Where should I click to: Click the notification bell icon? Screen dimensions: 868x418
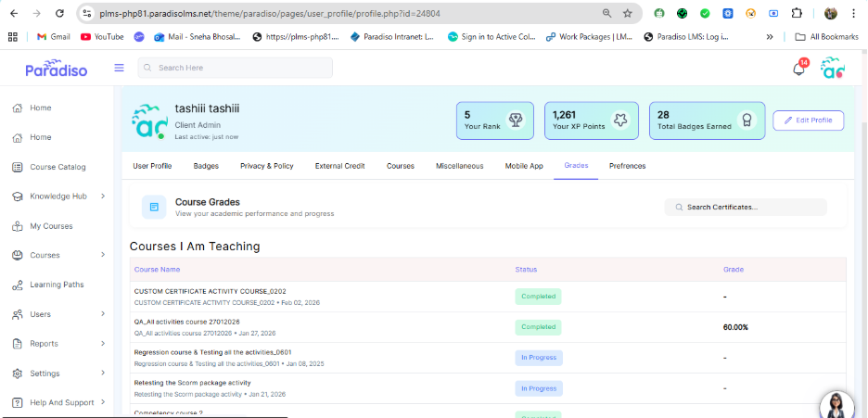[798, 69]
